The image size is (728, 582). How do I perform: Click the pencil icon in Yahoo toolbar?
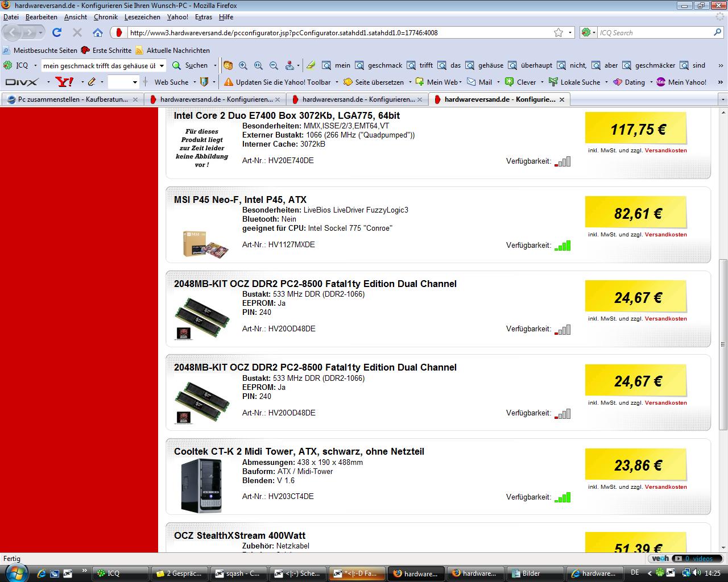[x=92, y=82]
